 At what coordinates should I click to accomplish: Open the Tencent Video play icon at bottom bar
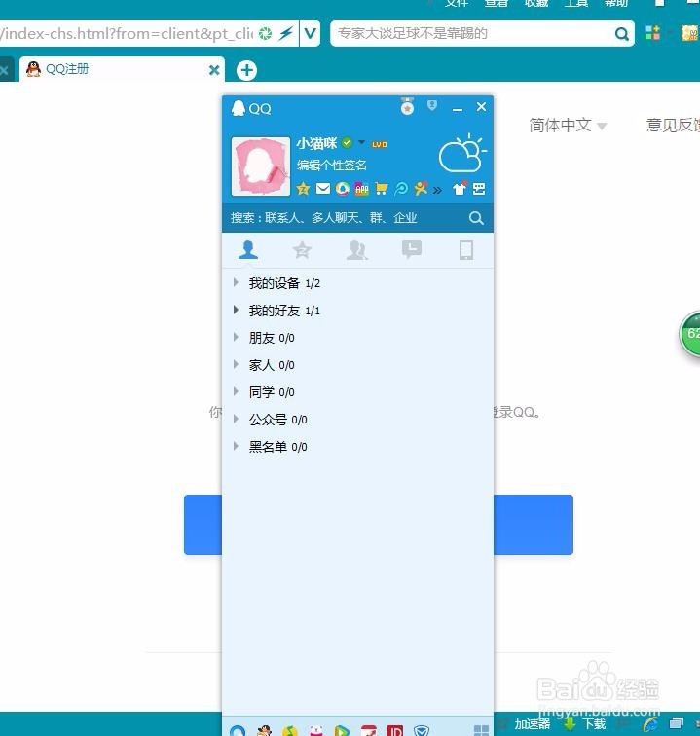click(343, 731)
